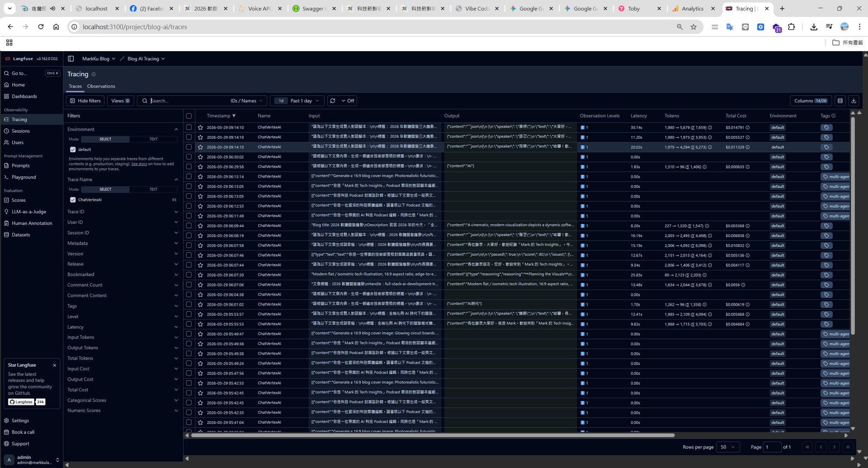Tick the checkbox for the 06:13:14 trace
Image resolution: width=868 pixels, height=468 pixels.
[189, 176]
